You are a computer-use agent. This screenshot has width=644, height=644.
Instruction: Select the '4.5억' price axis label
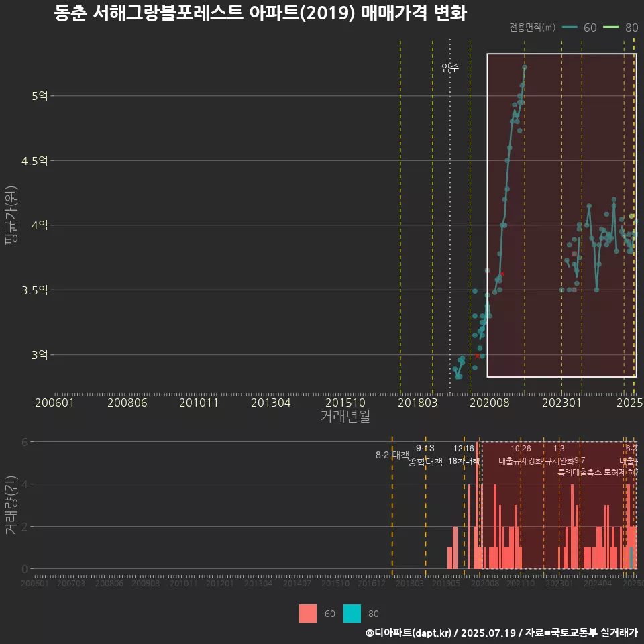click(34, 160)
